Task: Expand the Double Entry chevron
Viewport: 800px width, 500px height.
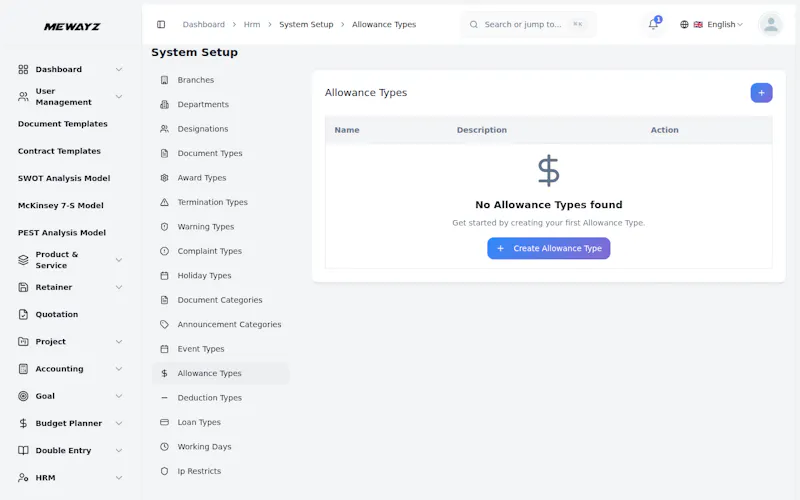Action: (119, 451)
